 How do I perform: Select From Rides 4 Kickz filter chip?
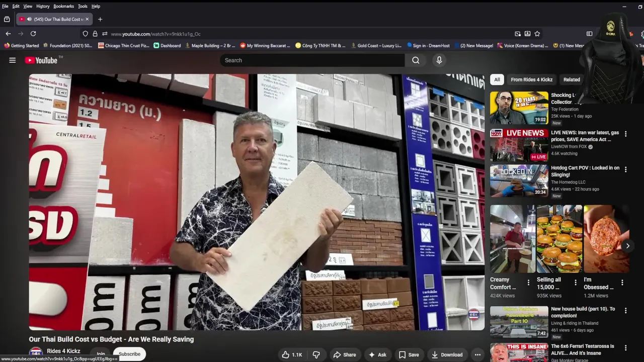(531, 79)
